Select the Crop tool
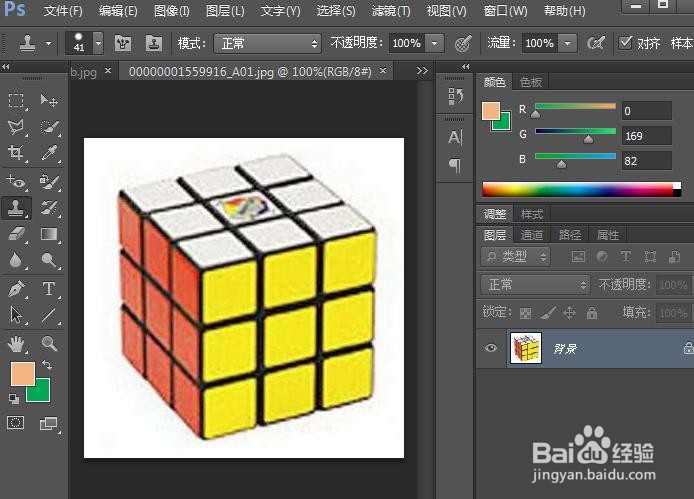Viewport: 694px width, 499px height. click(x=16, y=153)
